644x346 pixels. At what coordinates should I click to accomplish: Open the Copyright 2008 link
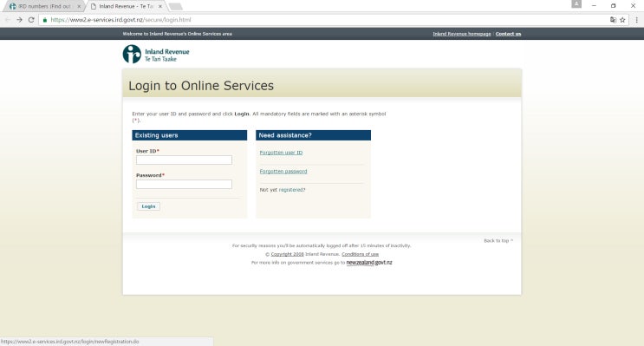[x=287, y=254]
